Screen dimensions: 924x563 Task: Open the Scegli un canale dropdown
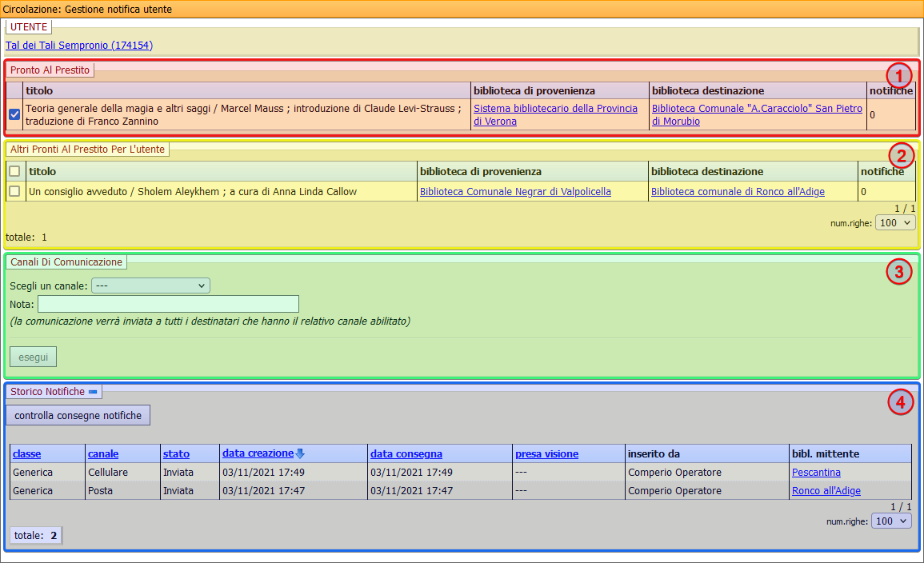(150, 285)
